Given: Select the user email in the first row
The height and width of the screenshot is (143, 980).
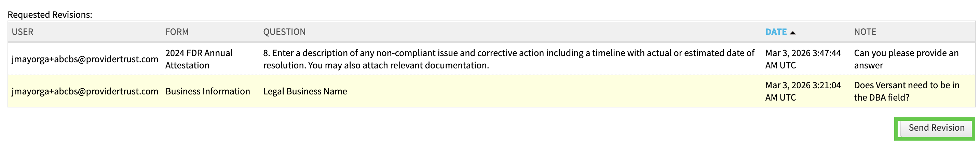Looking at the screenshot, I should (x=85, y=59).
